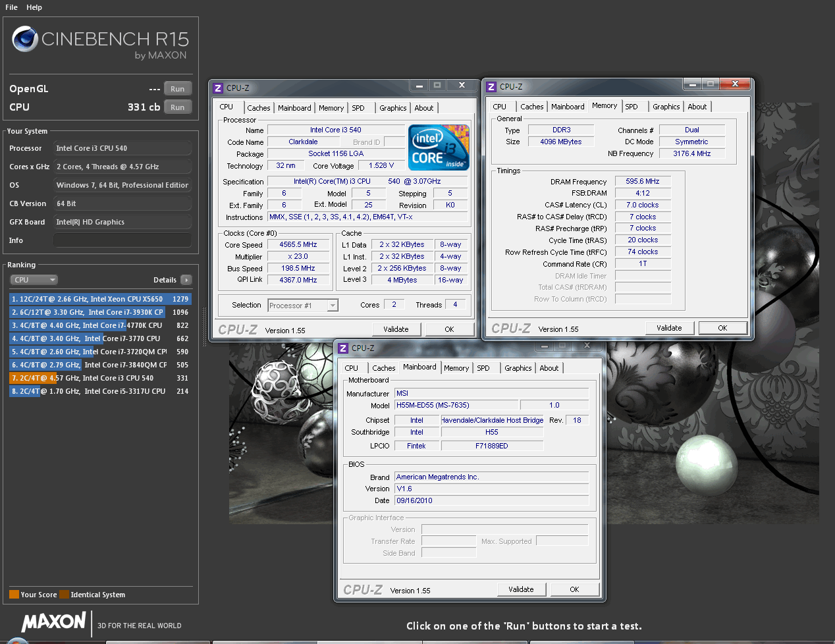Click the CPU score value 331 cb
The width and height of the screenshot is (835, 644).
click(x=144, y=107)
